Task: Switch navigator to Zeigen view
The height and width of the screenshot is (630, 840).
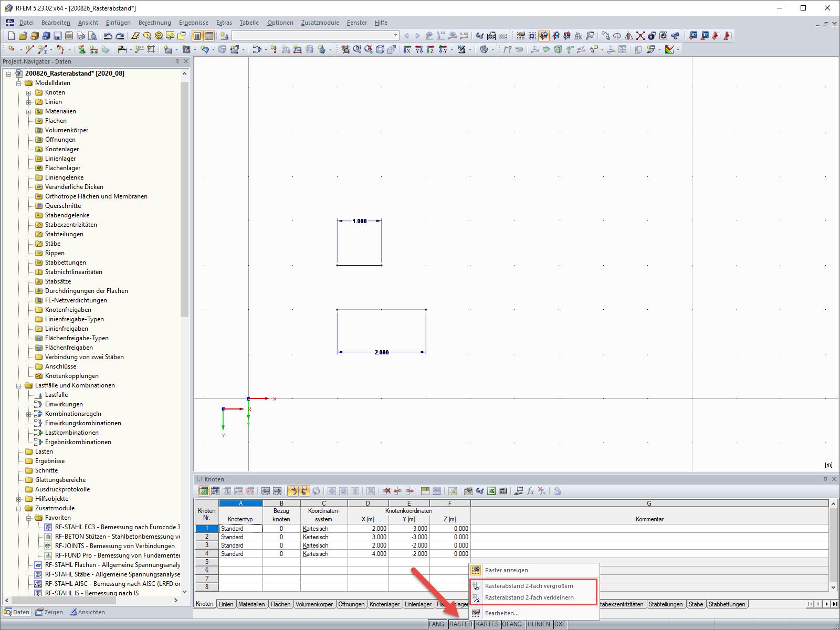Action: (49, 612)
